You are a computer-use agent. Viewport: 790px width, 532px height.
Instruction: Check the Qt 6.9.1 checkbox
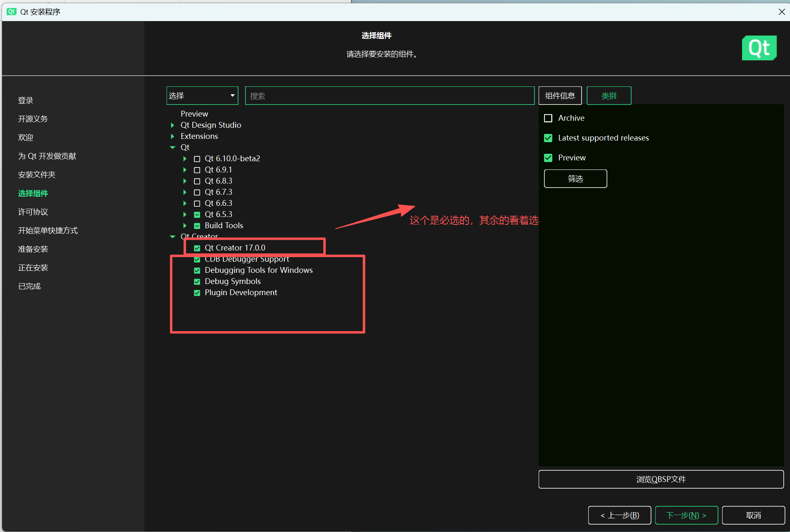click(197, 170)
